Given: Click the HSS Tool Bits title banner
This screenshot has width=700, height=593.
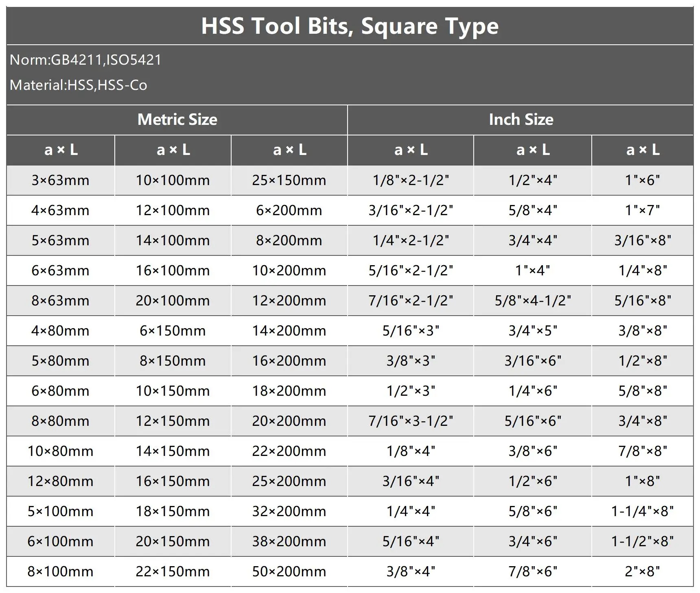Looking at the screenshot, I should (350, 26).
